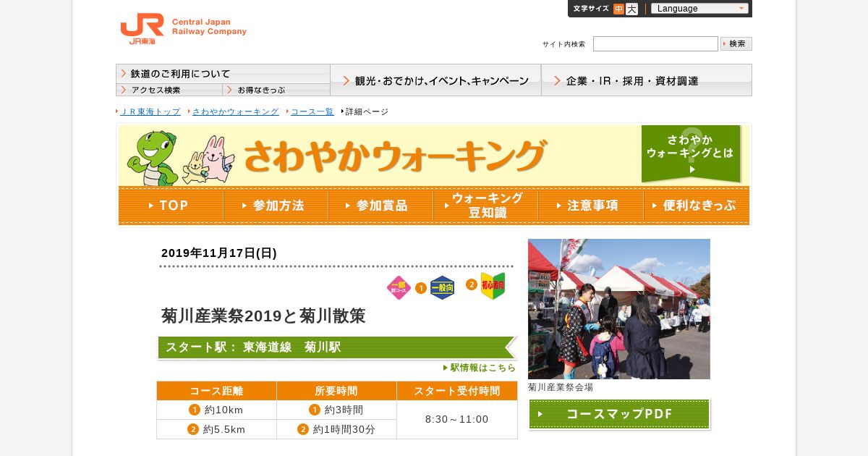Click the blue 一般向 course icon
Image resolution: width=868 pixels, height=456 pixels.
(443, 288)
